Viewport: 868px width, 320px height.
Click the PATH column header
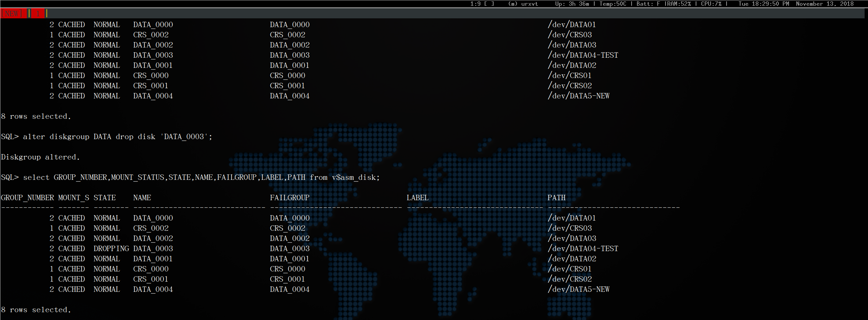(556, 198)
